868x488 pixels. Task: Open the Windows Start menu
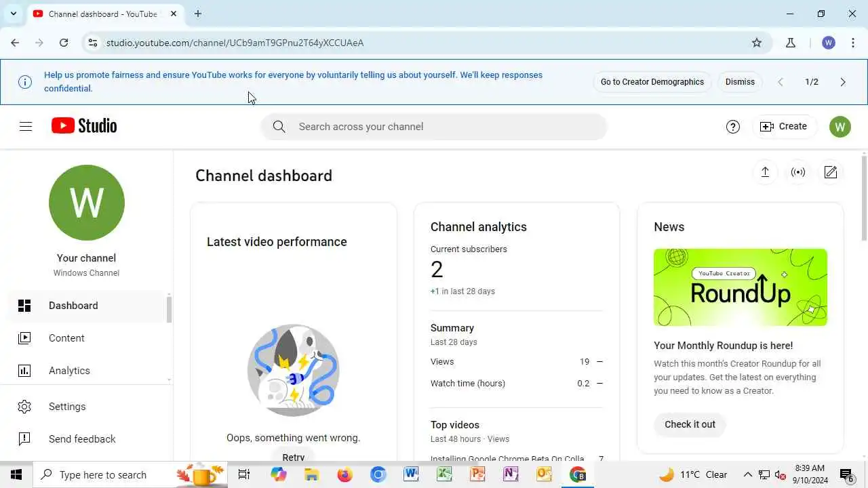[16, 474]
